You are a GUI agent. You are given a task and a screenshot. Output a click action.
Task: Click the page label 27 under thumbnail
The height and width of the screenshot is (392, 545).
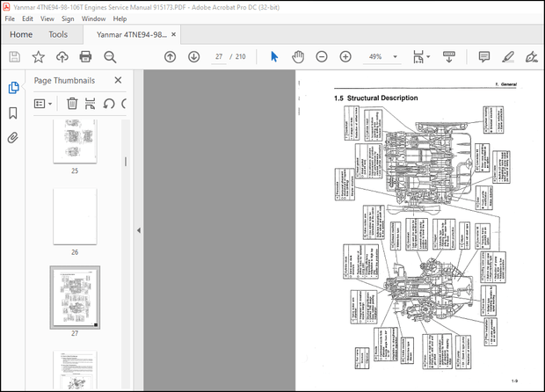(75, 333)
